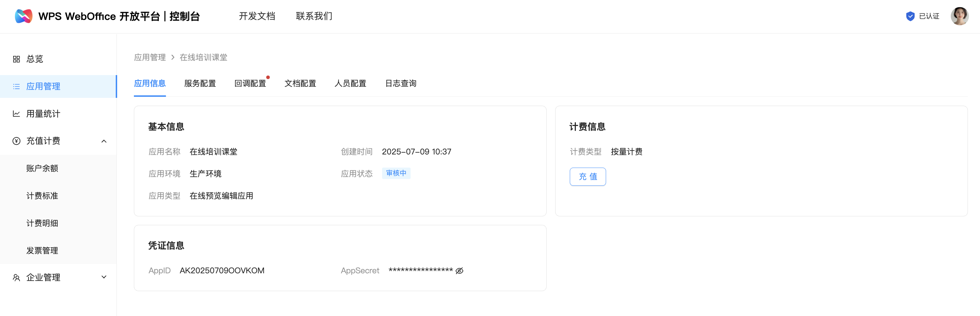The width and height of the screenshot is (980, 316).
Task: Go to the 日志查询 tab
Action: coord(400,83)
